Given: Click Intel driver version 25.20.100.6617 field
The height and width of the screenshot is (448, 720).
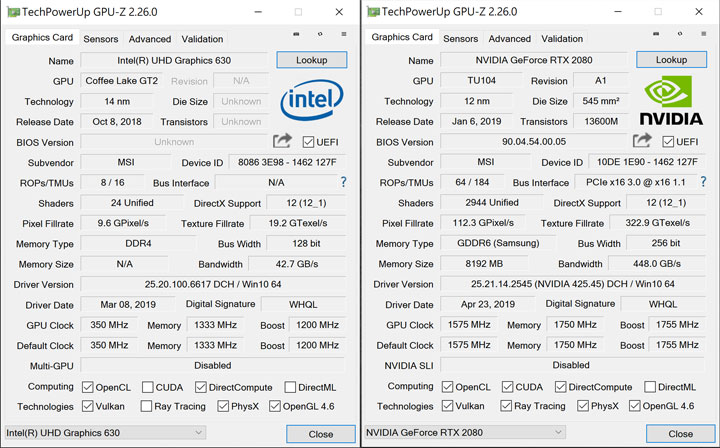Looking at the screenshot, I should point(213,284).
